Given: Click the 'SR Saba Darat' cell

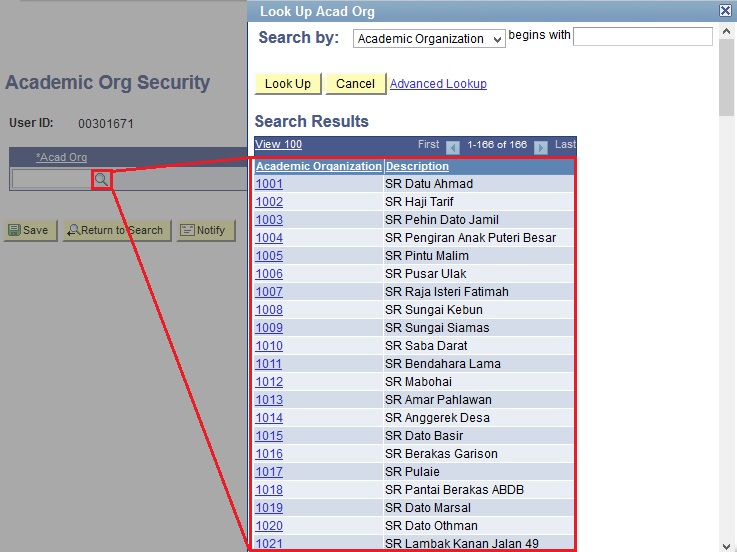Looking at the screenshot, I should tap(478, 346).
